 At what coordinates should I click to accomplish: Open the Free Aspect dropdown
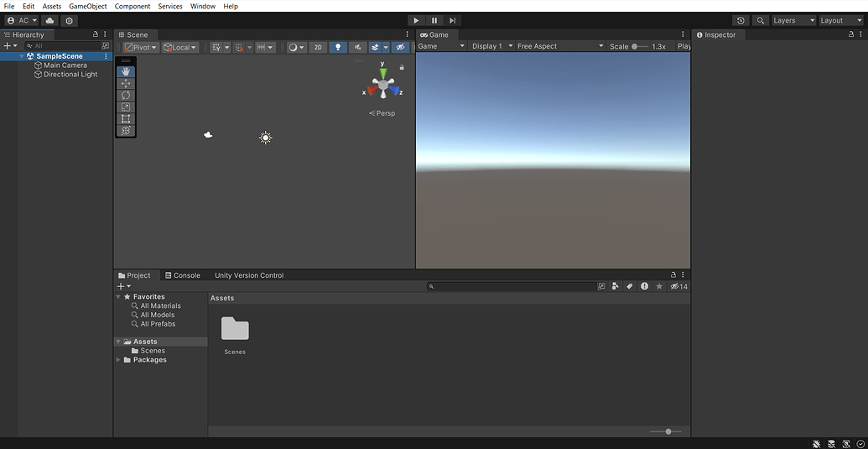560,46
